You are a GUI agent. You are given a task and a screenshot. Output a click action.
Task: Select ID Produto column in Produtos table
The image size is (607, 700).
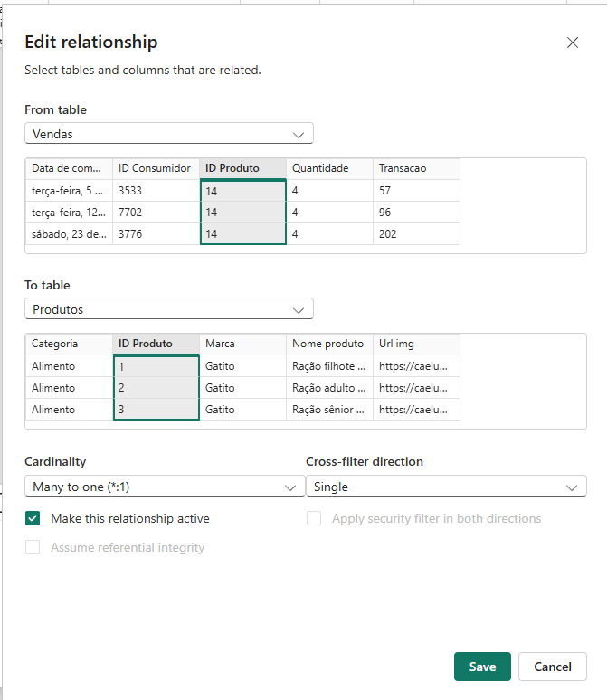[156, 344]
